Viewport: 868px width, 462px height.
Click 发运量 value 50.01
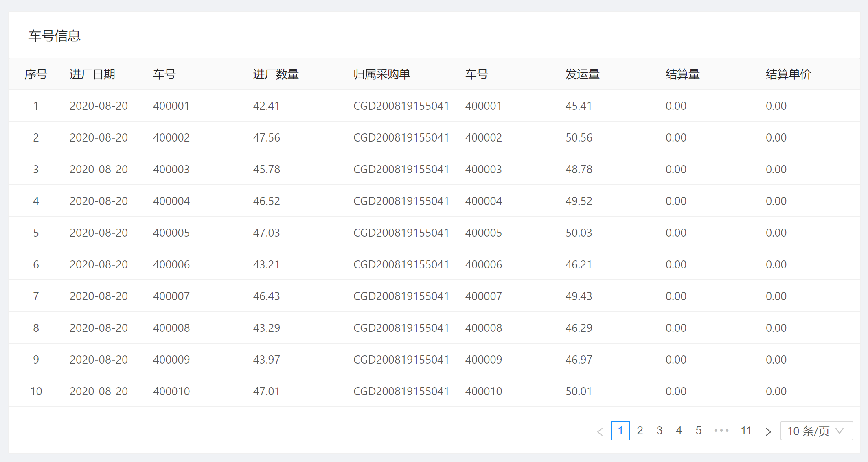pos(579,391)
